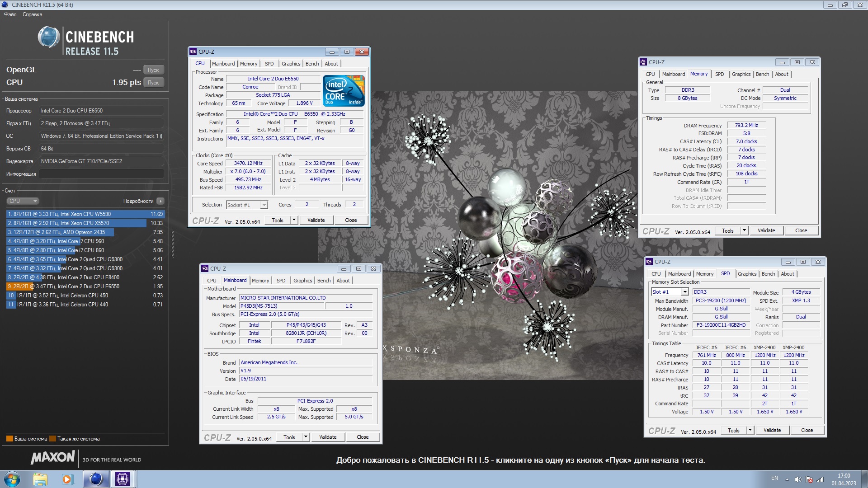
Task: Open Bench tab in top-left CPU-Z window
Action: coord(312,64)
